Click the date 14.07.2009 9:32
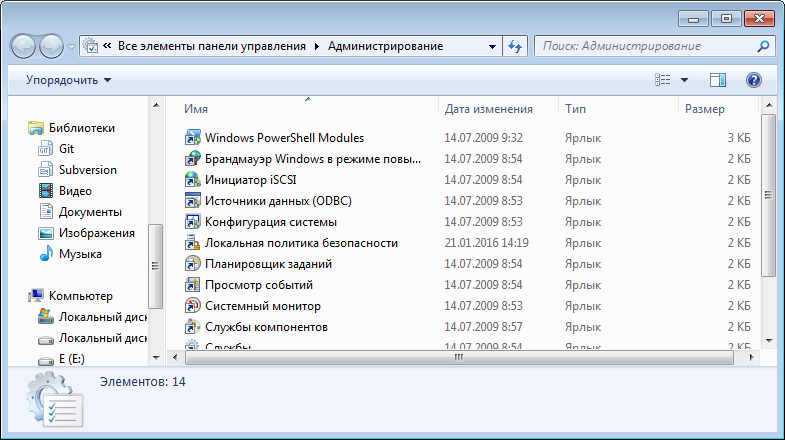This screenshot has height=440, width=785. [483, 138]
